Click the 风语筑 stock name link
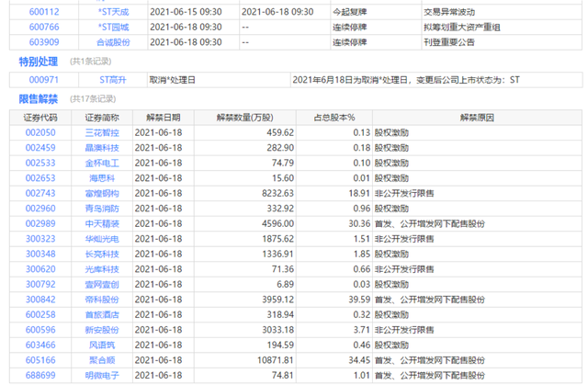 pos(102,345)
